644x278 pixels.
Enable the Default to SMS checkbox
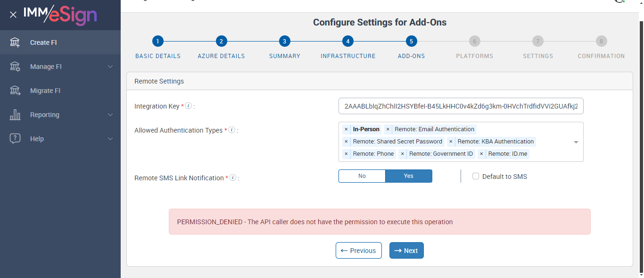coord(476,176)
